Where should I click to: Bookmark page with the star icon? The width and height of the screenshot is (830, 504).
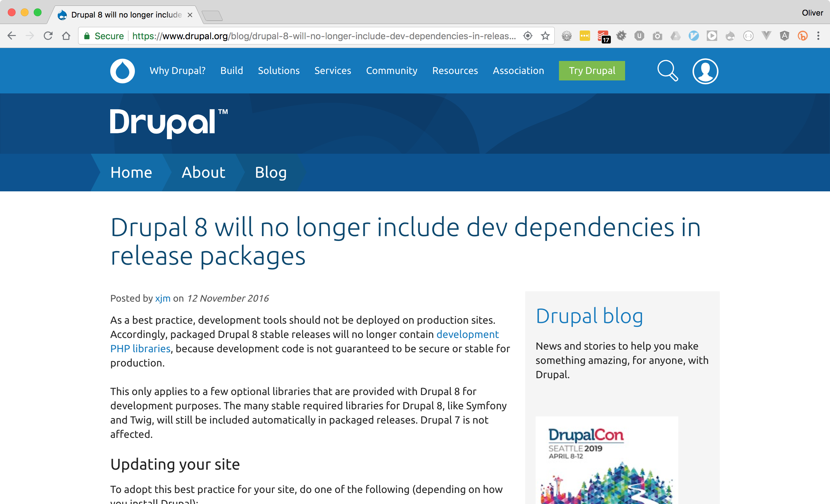click(545, 36)
